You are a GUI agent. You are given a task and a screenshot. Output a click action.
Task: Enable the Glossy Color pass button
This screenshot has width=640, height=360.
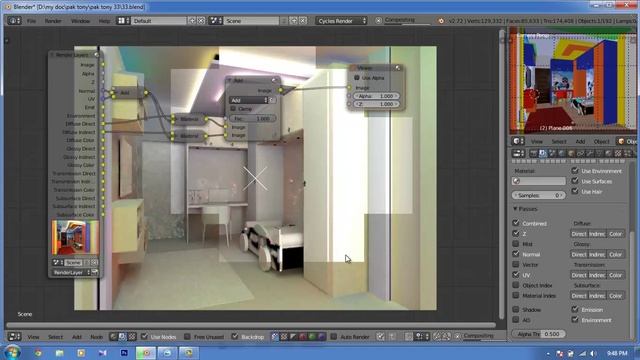[616, 254]
